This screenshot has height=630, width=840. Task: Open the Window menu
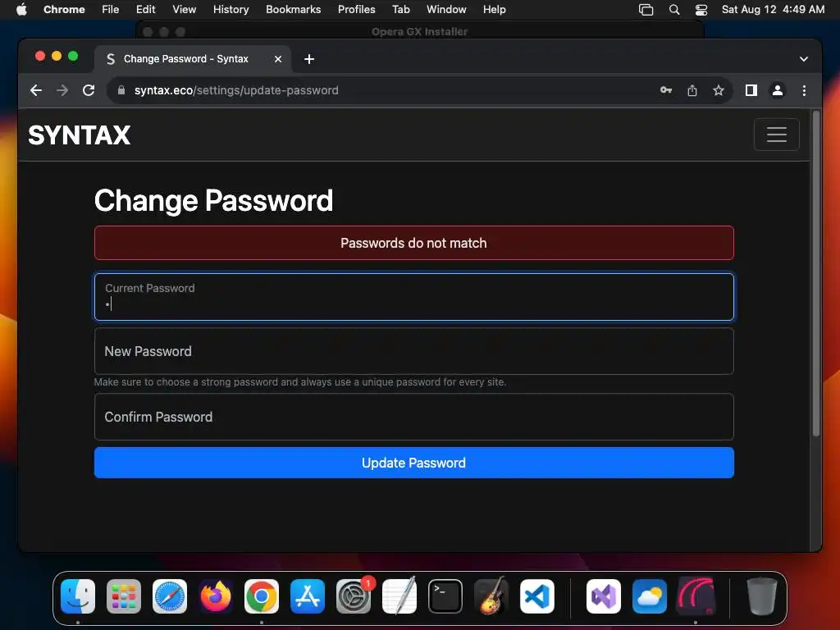coord(446,10)
